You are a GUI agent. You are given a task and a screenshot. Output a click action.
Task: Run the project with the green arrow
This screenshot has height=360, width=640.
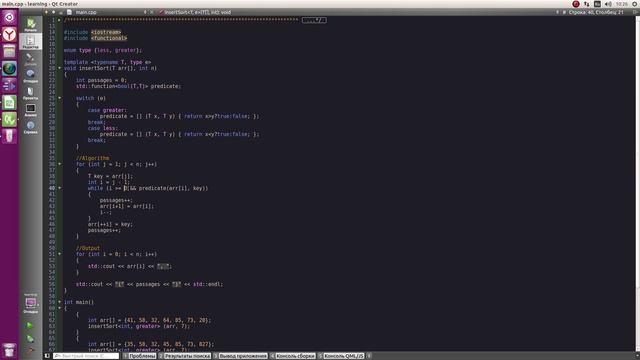pos(30,325)
